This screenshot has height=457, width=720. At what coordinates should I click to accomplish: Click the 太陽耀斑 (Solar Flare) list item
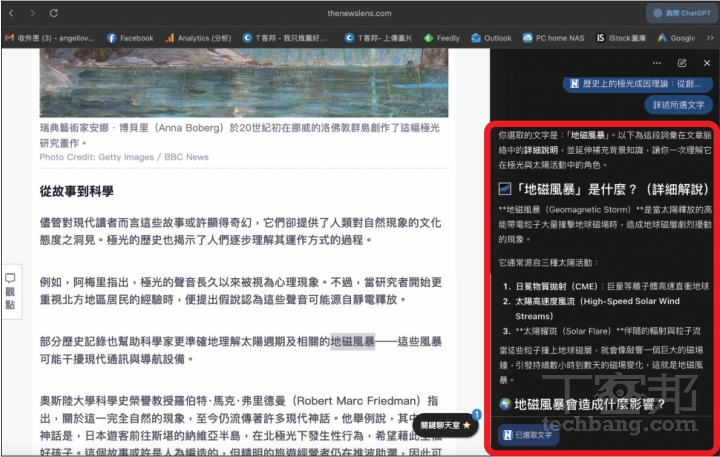coord(602,331)
